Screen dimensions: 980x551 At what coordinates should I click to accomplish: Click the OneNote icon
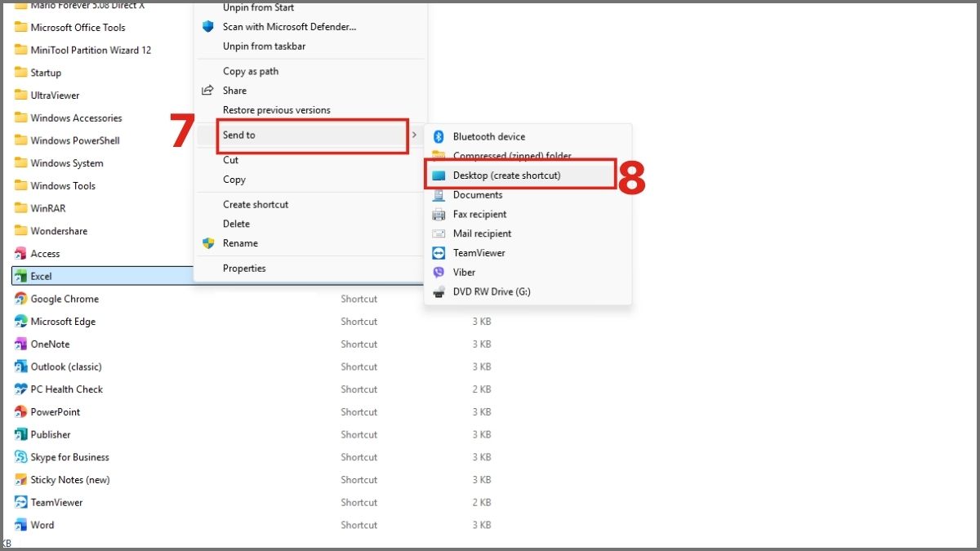click(21, 344)
